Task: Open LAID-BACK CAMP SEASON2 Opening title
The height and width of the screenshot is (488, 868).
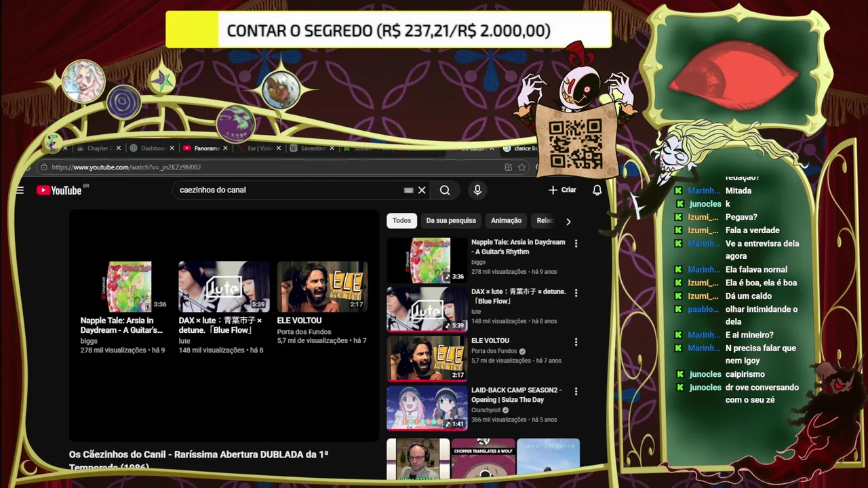Action: click(x=516, y=395)
